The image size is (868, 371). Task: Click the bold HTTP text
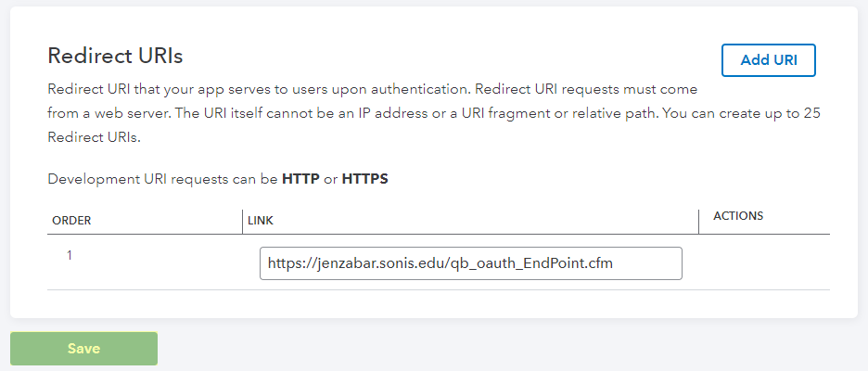coord(300,179)
